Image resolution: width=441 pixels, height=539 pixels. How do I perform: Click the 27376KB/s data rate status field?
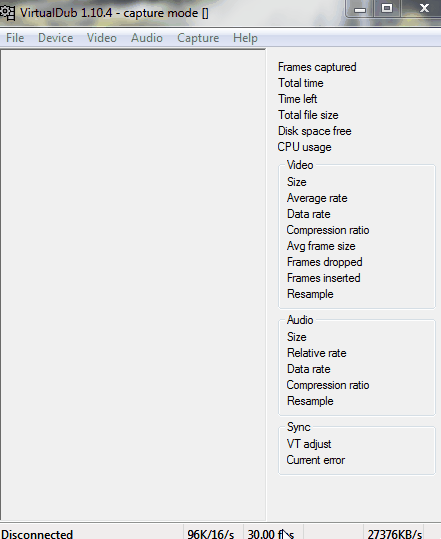[393, 533]
